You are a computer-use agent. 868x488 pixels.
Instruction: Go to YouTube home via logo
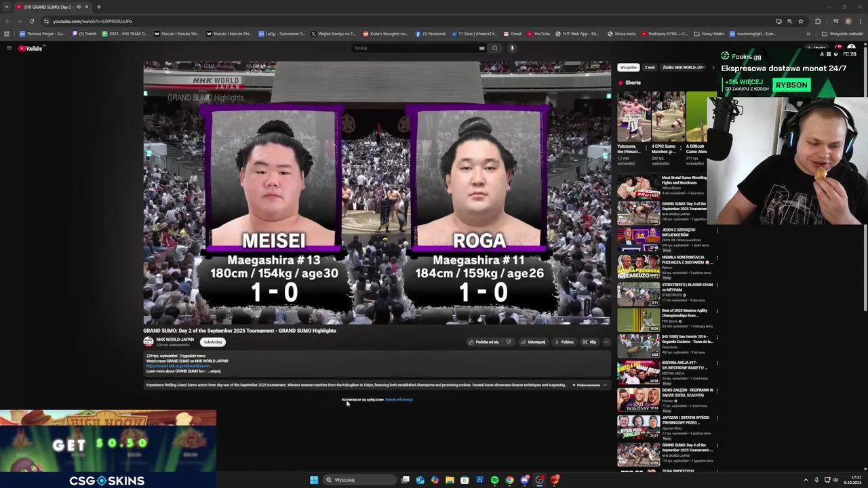[x=31, y=48]
